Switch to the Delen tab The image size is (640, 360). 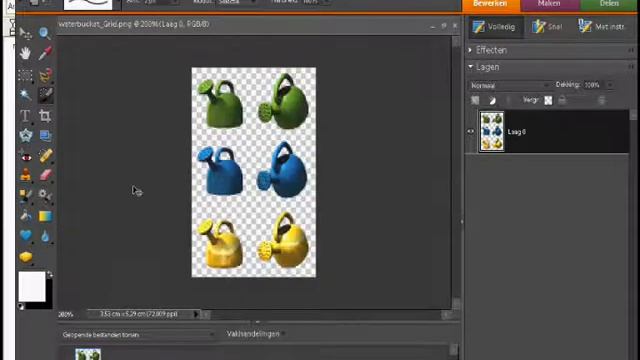609,4
